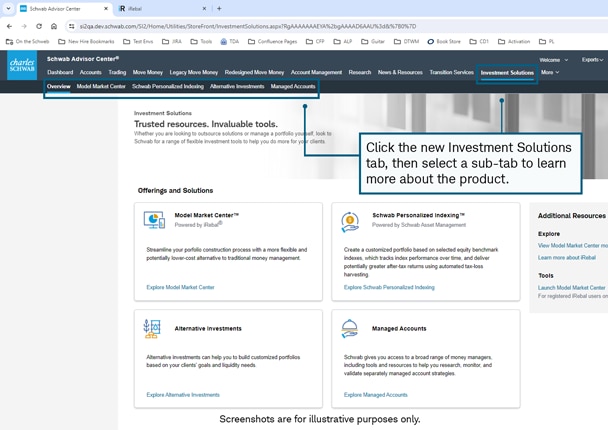The height and width of the screenshot is (430, 608).
Task: Open News & Resources menu item
Action: tap(400, 73)
